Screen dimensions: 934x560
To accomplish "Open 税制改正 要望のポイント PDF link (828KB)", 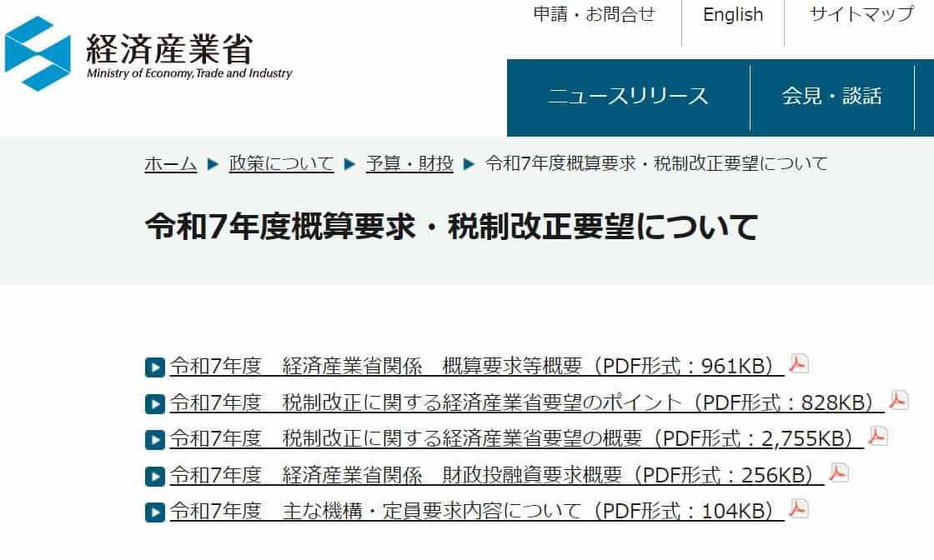I will pyautogui.click(x=527, y=402).
